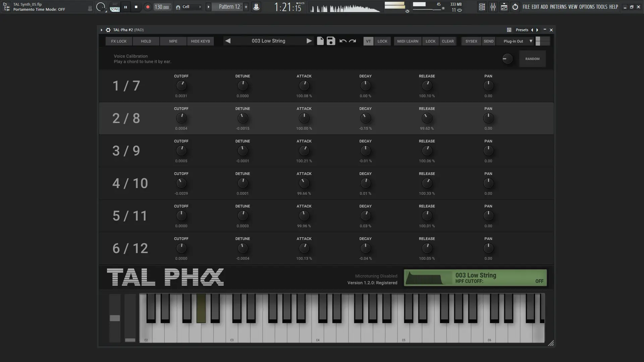The width and height of the screenshot is (644, 362).
Task: Toggle the HOLD button
Action: (x=146, y=41)
